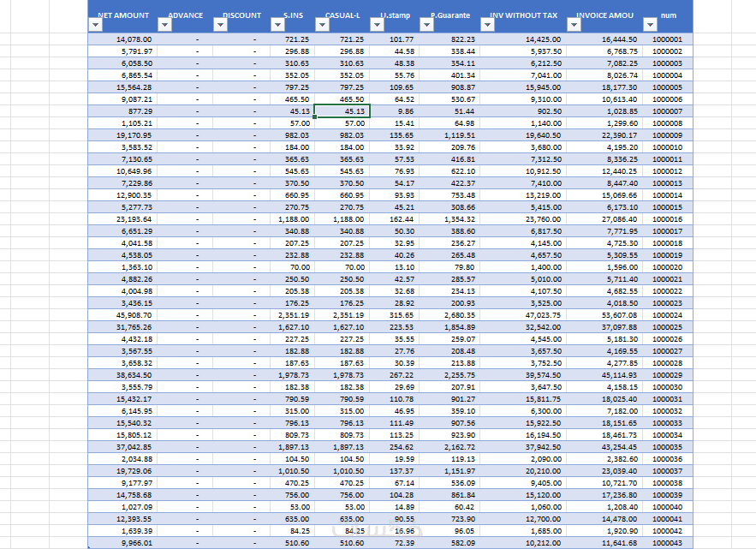The width and height of the screenshot is (756, 549).
Task: Select P.Guarante value 1,119.51
Action: pos(449,135)
